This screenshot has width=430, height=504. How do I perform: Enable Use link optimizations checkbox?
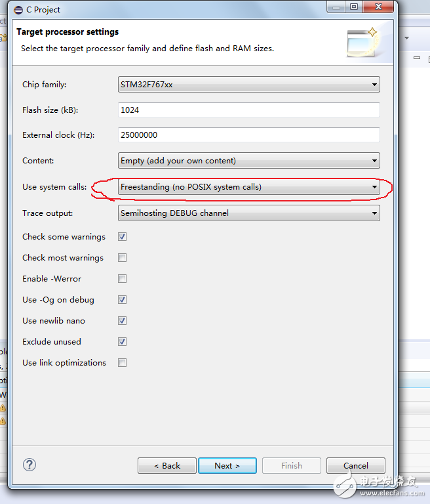[x=122, y=363]
